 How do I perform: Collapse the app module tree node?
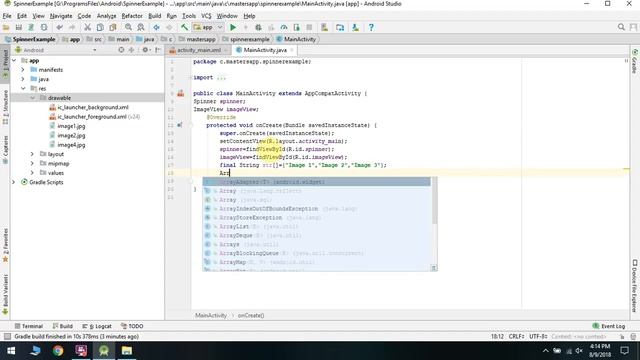pyautogui.click(x=15, y=60)
